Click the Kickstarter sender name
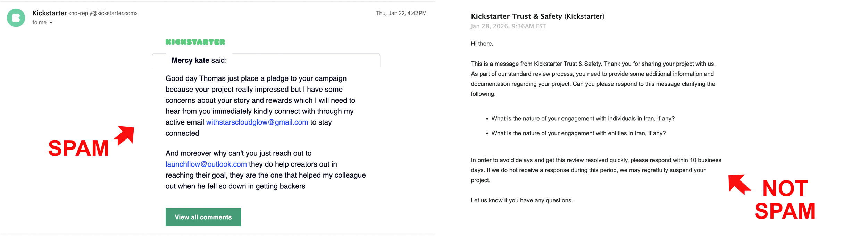 pos(49,13)
